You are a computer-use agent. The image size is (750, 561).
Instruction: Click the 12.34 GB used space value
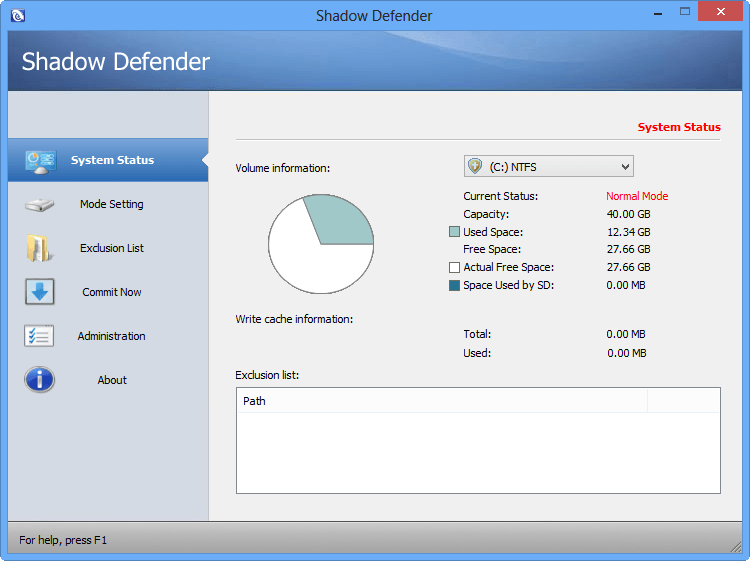pos(629,232)
